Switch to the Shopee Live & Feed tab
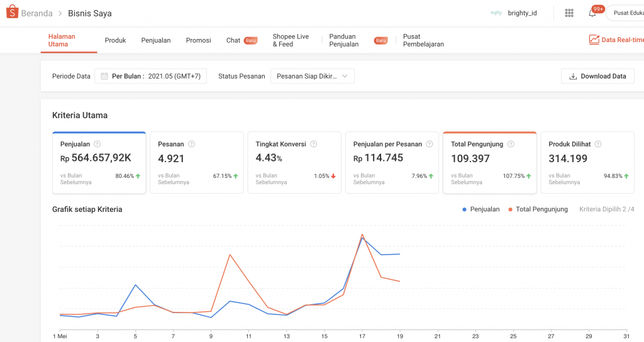 [x=291, y=40]
